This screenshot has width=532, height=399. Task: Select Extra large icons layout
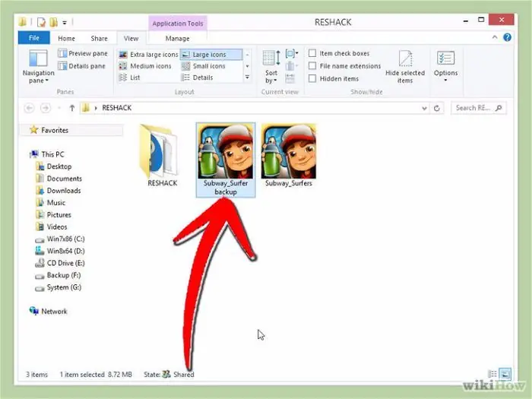149,55
